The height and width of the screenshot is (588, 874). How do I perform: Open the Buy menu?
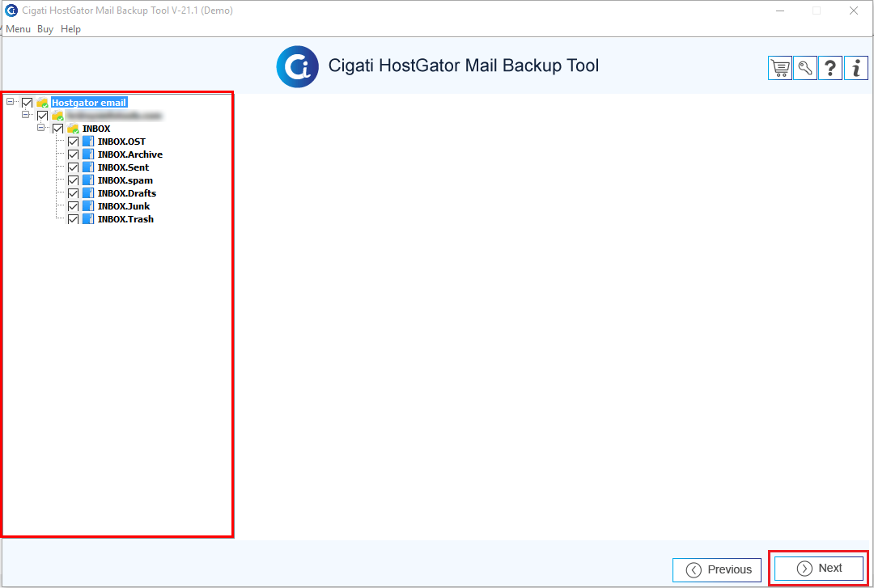(x=45, y=29)
